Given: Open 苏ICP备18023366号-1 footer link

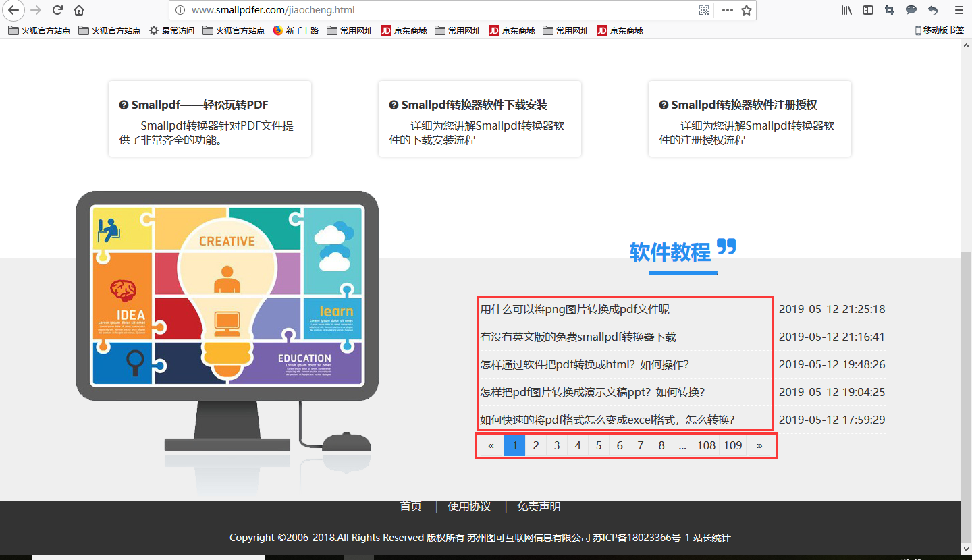Looking at the screenshot, I should [x=641, y=538].
